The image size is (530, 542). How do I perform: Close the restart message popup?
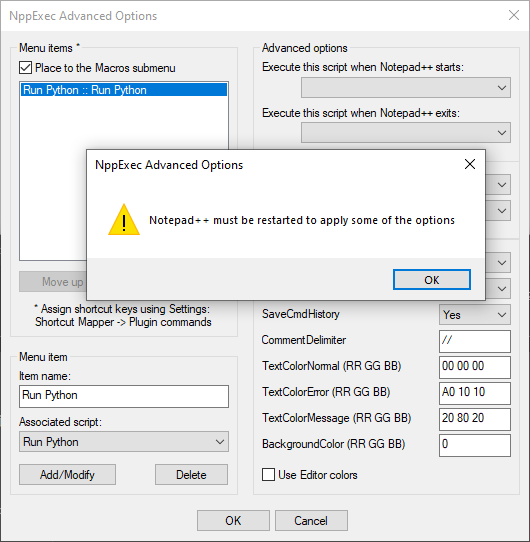point(470,164)
